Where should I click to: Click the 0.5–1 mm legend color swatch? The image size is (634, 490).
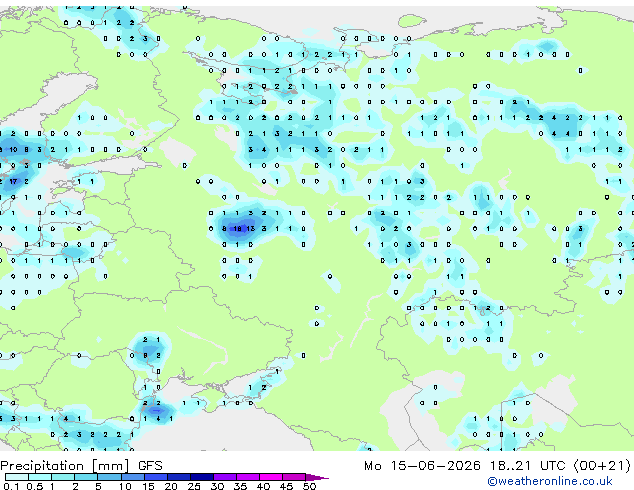pyautogui.click(x=40, y=477)
